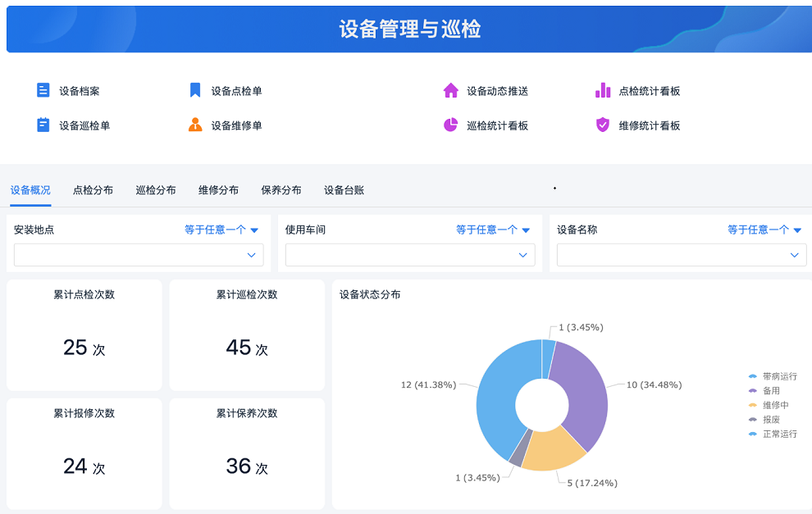Click the 5 (17.24%) chart label

[592, 483]
